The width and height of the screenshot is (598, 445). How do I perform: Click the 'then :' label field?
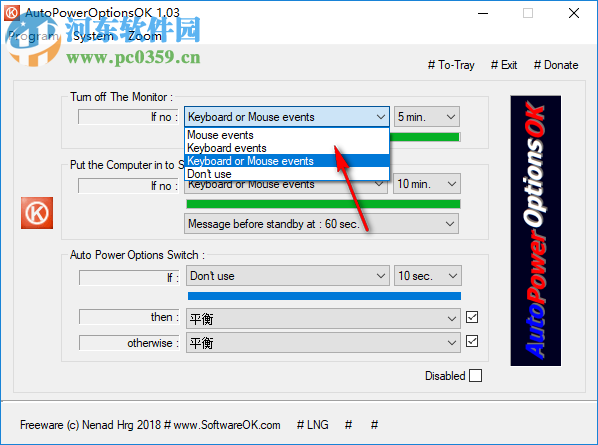click(x=129, y=317)
